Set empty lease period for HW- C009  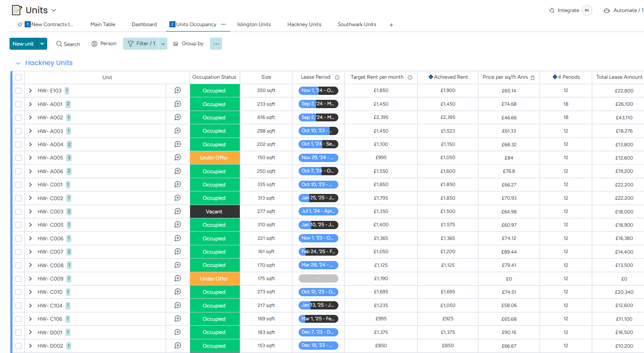pos(318,278)
